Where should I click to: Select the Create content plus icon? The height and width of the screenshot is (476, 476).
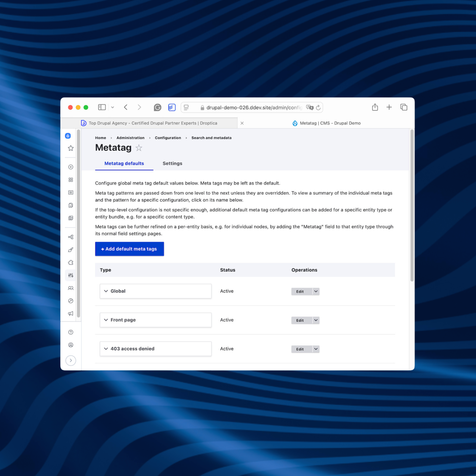pos(71,167)
